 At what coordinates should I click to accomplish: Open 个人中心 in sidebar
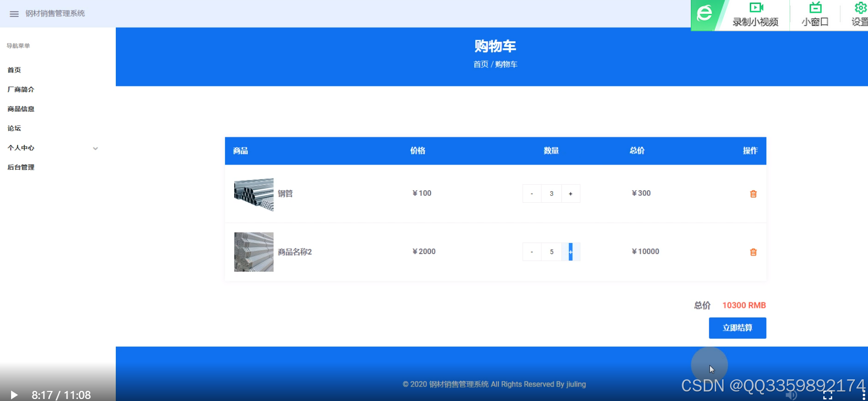[21, 148]
